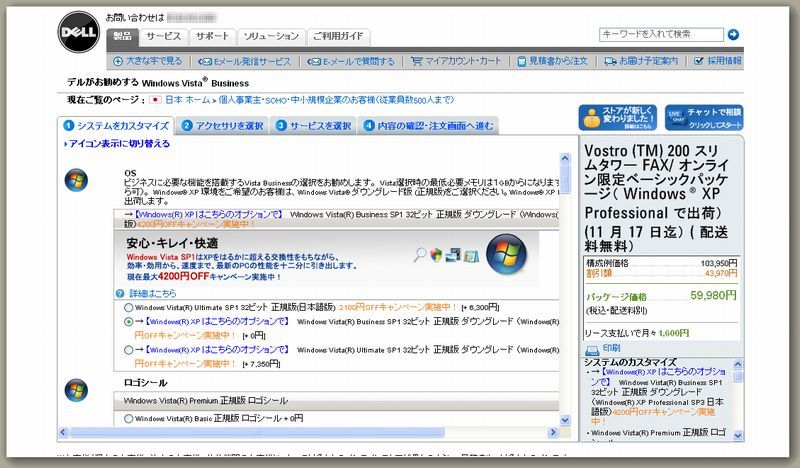Click the shopping cart icon
The image size is (800, 468).
(417, 61)
